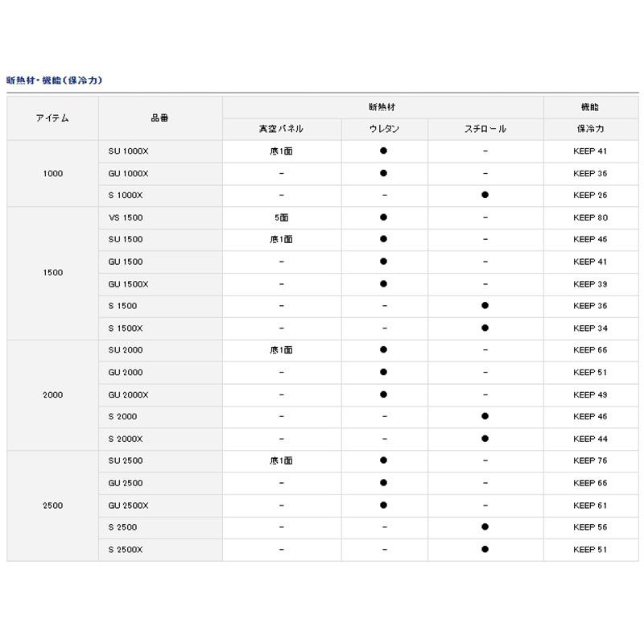Click the urethane dot for SU 2500
The width and height of the screenshot is (644, 644).
384,460
